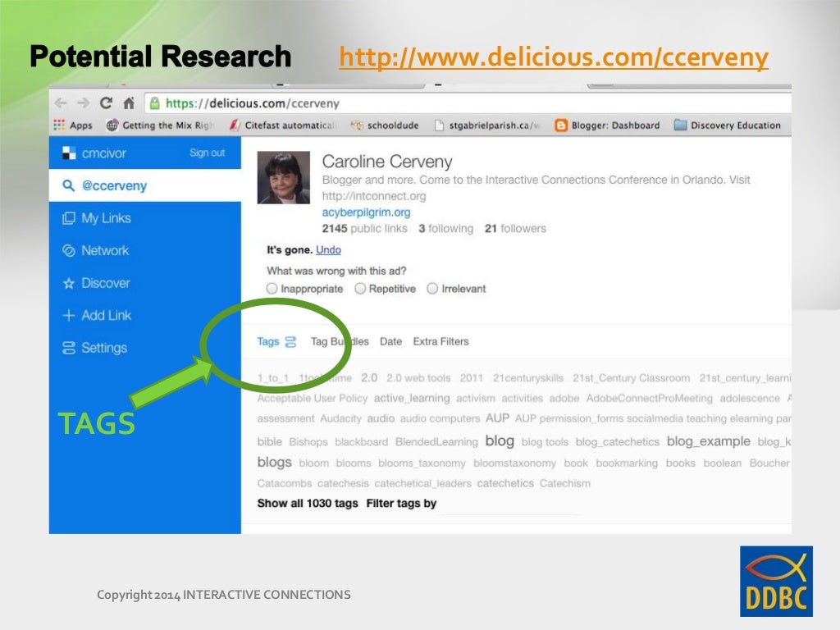Click the large 'blog' tag

click(500, 441)
